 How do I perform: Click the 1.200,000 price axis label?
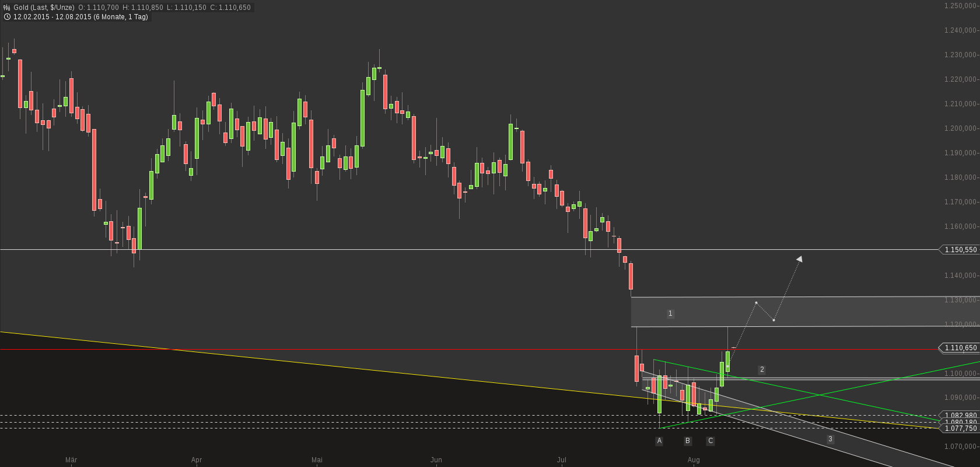click(961, 128)
